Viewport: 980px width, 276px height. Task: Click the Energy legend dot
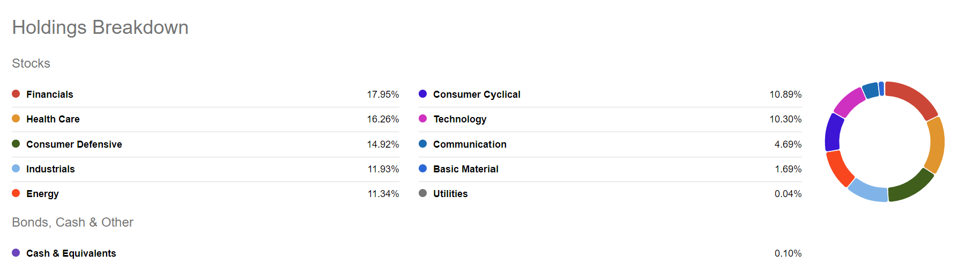[16, 193]
